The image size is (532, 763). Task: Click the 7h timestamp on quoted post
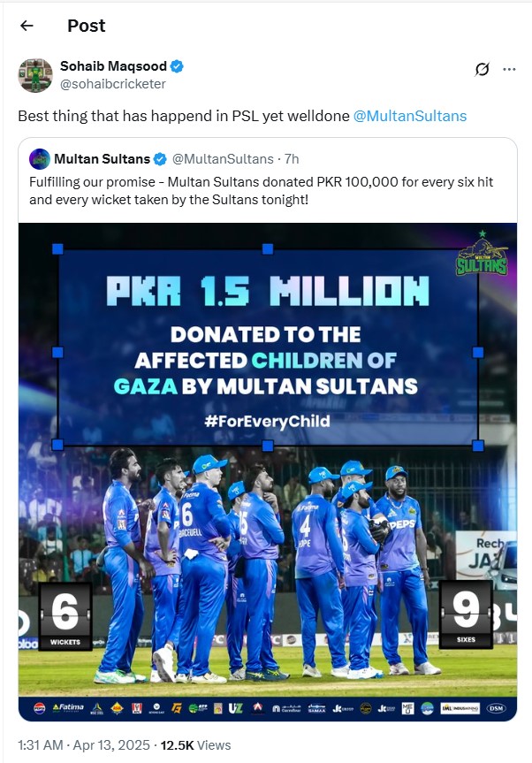tap(292, 159)
